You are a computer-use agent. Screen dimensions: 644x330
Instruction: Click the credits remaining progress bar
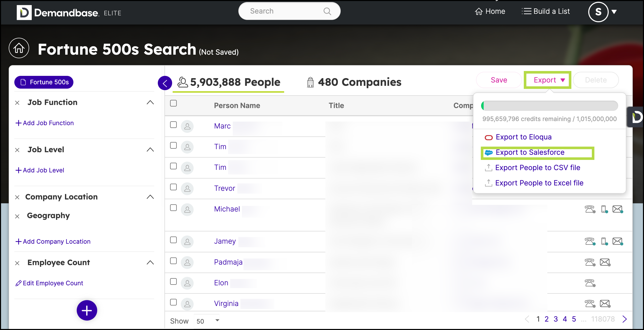click(549, 106)
